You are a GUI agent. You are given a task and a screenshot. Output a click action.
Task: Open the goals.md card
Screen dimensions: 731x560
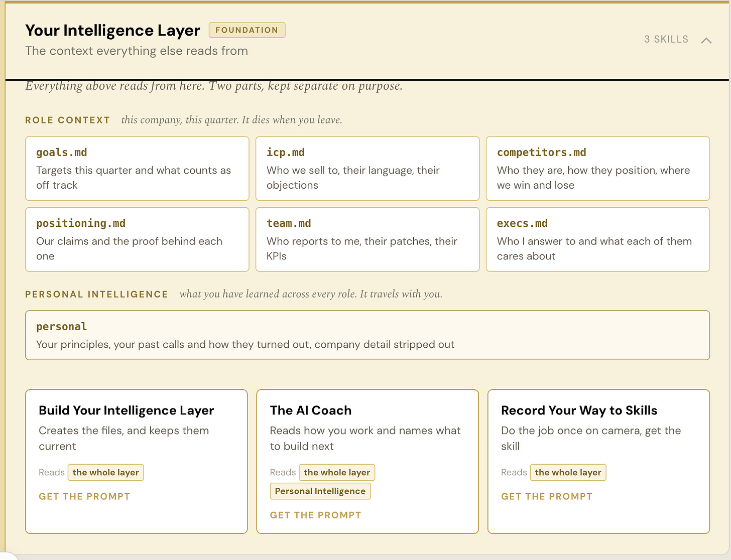click(x=137, y=169)
